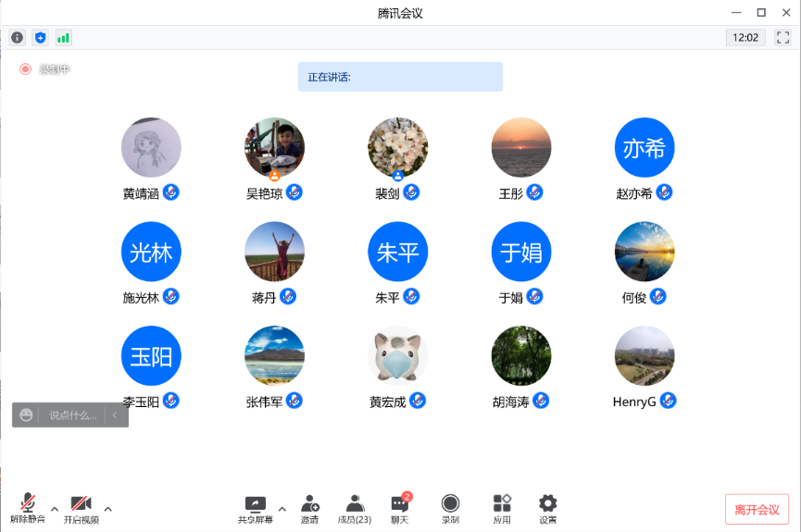This screenshot has height=532, width=801.
Task: Check the green network signal icon
Action: click(x=63, y=38)
